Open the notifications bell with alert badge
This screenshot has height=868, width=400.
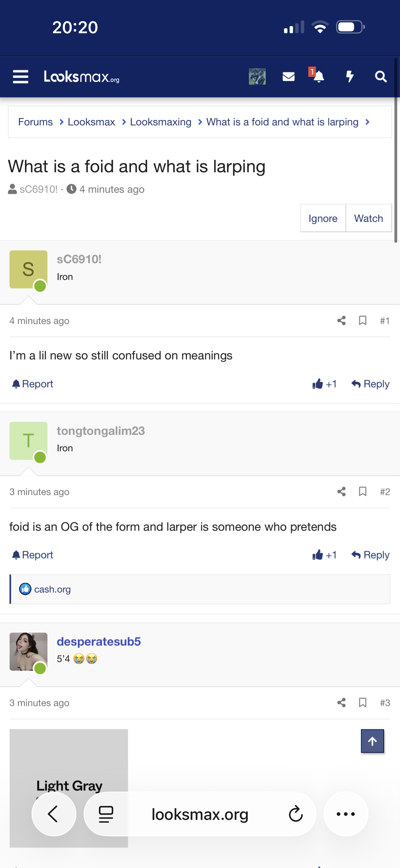click(x=318, y=76)
